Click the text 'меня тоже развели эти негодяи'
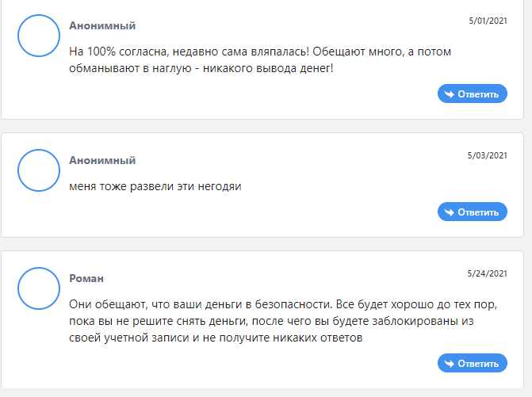532x397 pixels. (x=155, y=186)
